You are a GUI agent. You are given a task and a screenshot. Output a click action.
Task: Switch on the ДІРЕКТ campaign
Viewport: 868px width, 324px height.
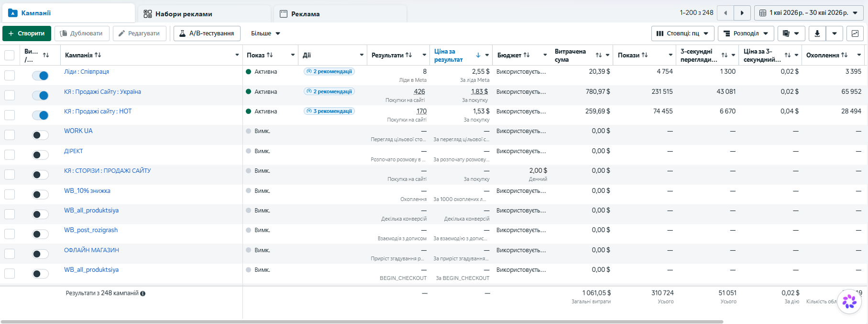pos(40,155)
